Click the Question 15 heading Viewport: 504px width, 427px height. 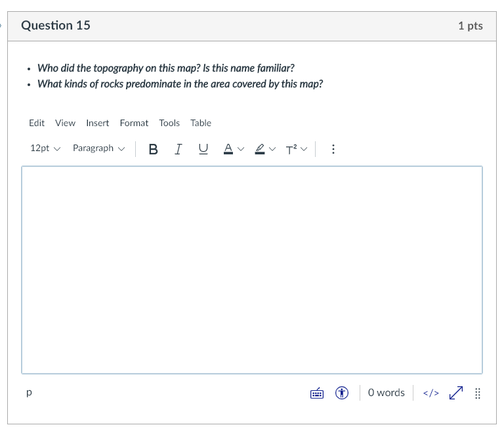[x=56, y=26]
